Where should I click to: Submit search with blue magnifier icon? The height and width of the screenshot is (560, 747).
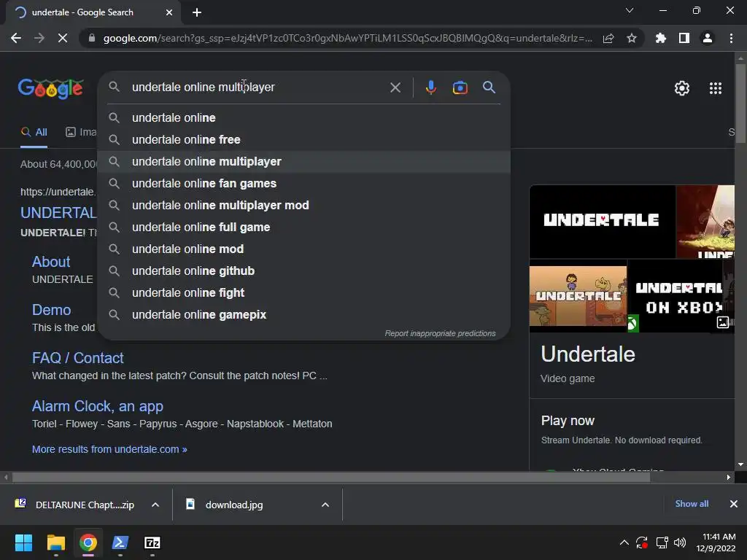489,87
